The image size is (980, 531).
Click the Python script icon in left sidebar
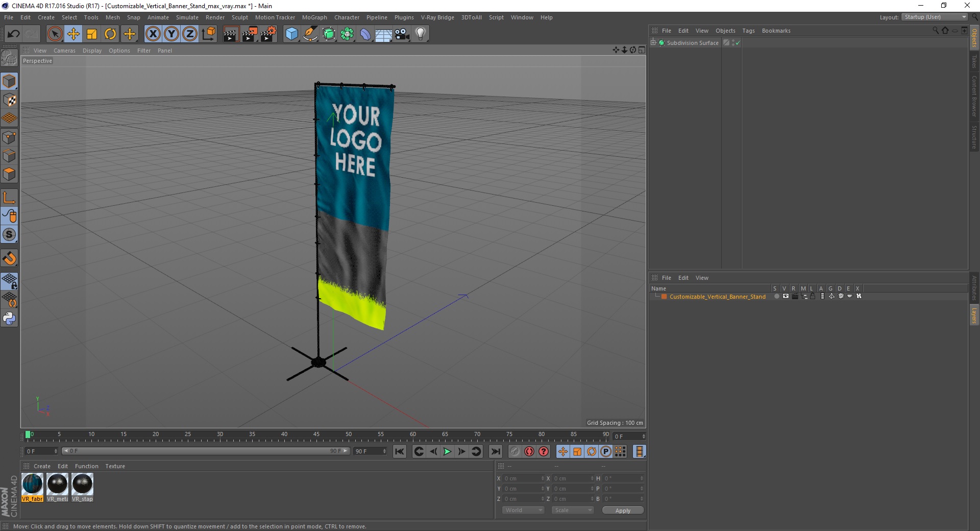(x=9, y=319)
